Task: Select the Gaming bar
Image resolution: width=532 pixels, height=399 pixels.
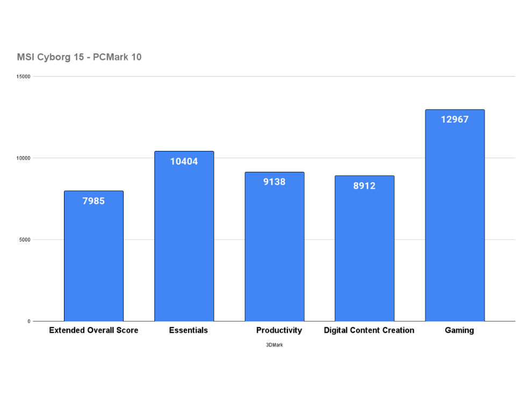Action: pos(455,215)
